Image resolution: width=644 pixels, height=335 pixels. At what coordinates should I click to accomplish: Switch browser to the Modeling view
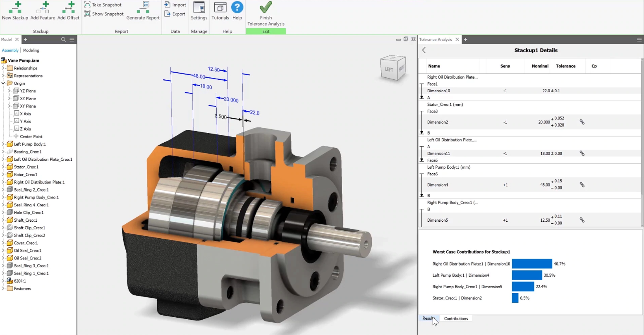[31, 50]
